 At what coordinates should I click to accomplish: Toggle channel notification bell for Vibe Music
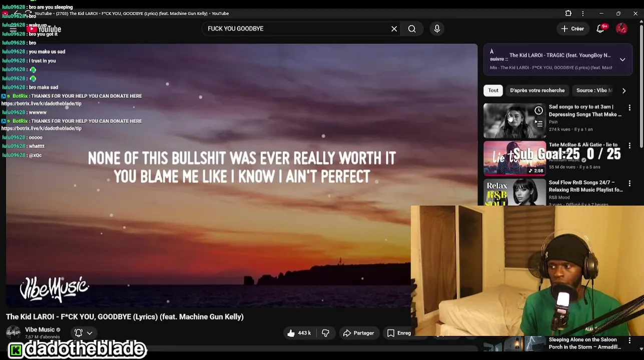coord(79,332)
